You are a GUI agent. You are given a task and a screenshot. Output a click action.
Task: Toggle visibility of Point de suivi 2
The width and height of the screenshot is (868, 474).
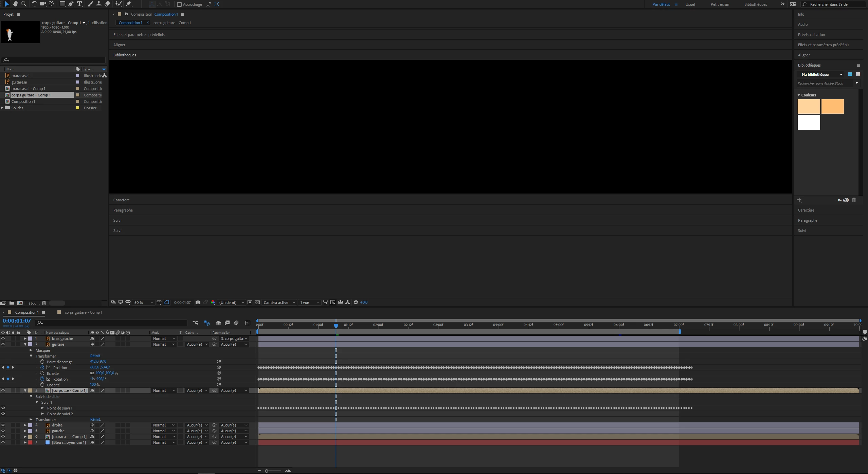tap(3, 414)
